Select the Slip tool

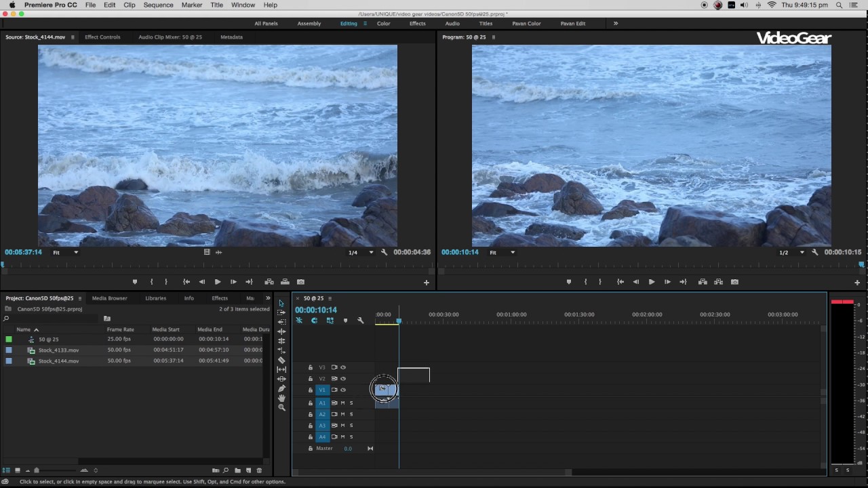click(x=281, y=369)
